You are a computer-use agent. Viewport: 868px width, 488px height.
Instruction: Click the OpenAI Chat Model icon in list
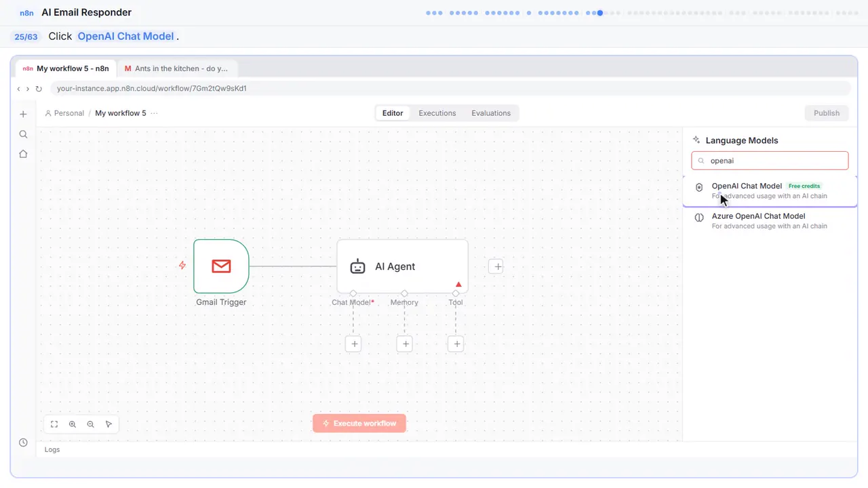(x=699, y=188)
